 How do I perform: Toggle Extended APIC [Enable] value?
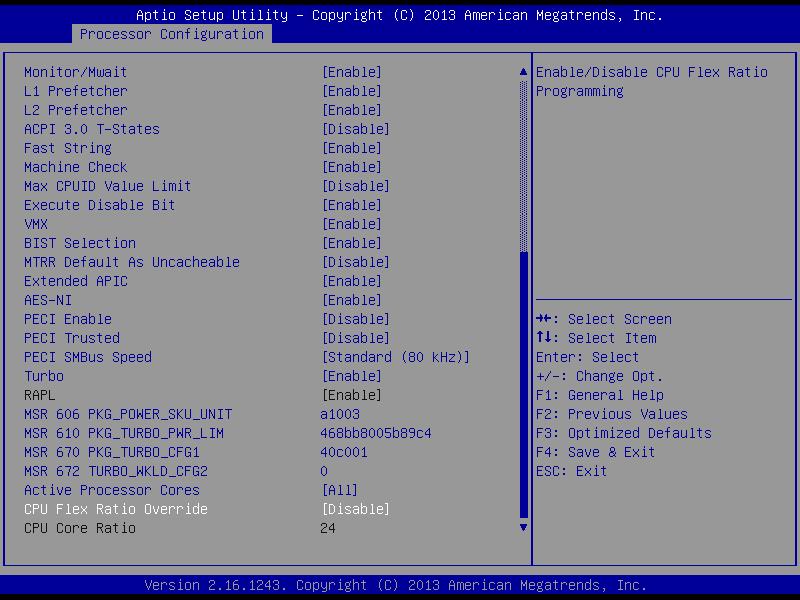point(352,281)
